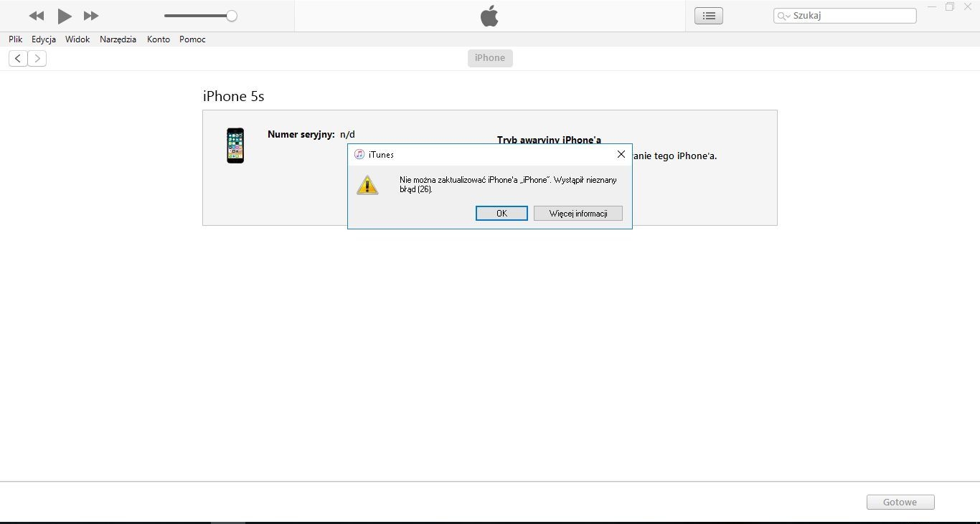Click the iPhone 5s heading
This screenshot has width=980, height=524.
coord(234,96)
